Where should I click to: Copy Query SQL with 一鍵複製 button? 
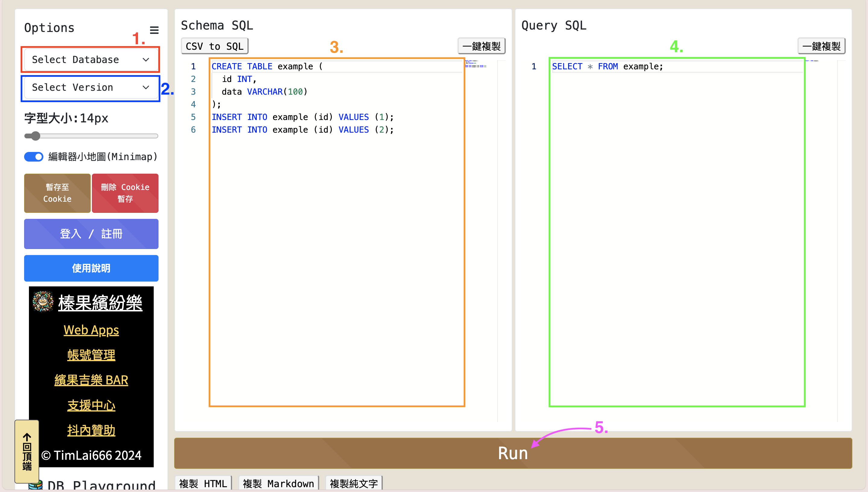pos(821,46)
